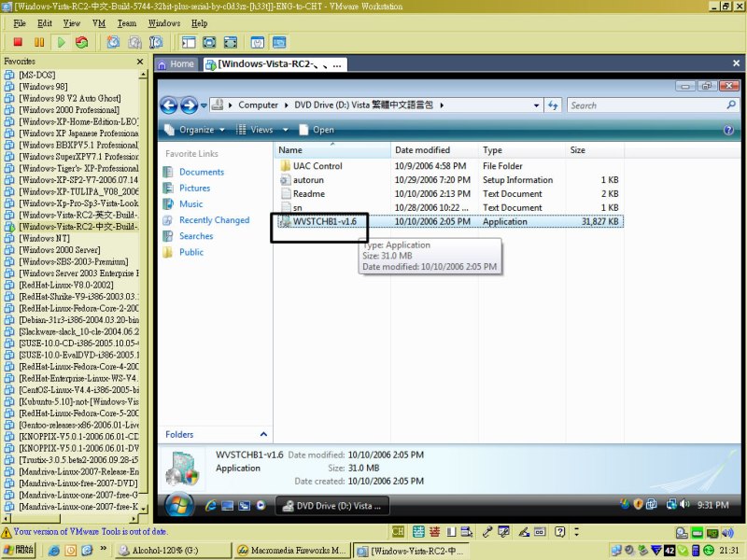Click the red Power Off button
Image resolution: width=747 pixels, height=560 pixels.
[x=18, y=42]
